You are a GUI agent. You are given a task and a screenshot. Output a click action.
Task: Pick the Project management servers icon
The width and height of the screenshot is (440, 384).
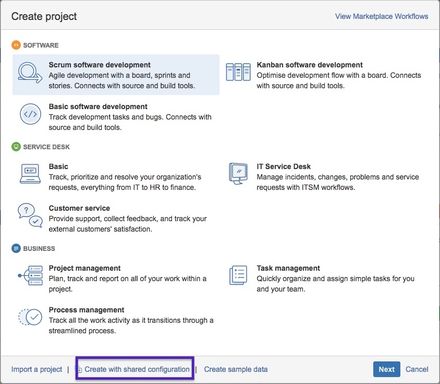click(30, 275)
